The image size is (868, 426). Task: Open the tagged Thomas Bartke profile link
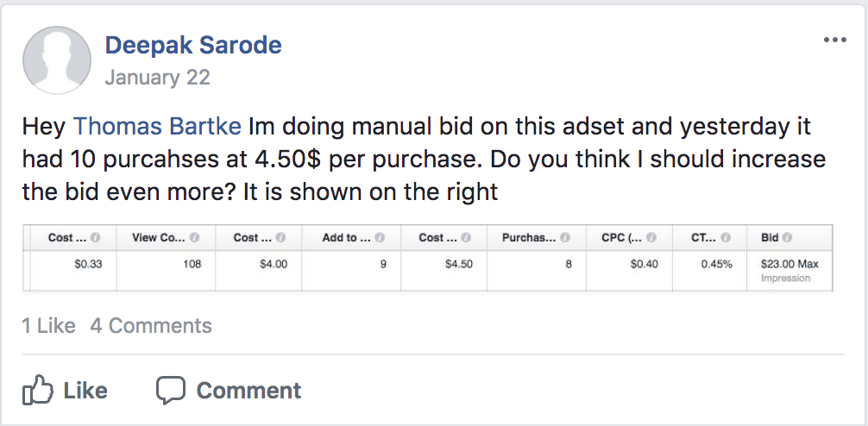click(157, 126)
